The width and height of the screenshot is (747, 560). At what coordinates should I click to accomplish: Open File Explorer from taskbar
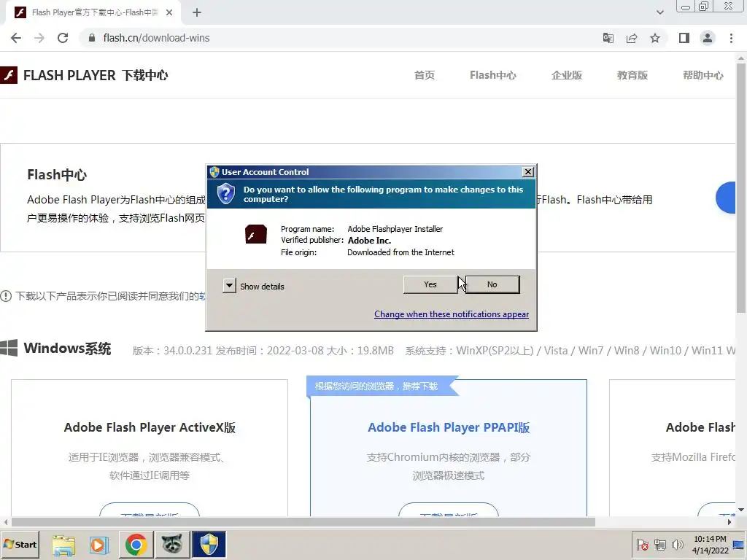coord(63,545)
